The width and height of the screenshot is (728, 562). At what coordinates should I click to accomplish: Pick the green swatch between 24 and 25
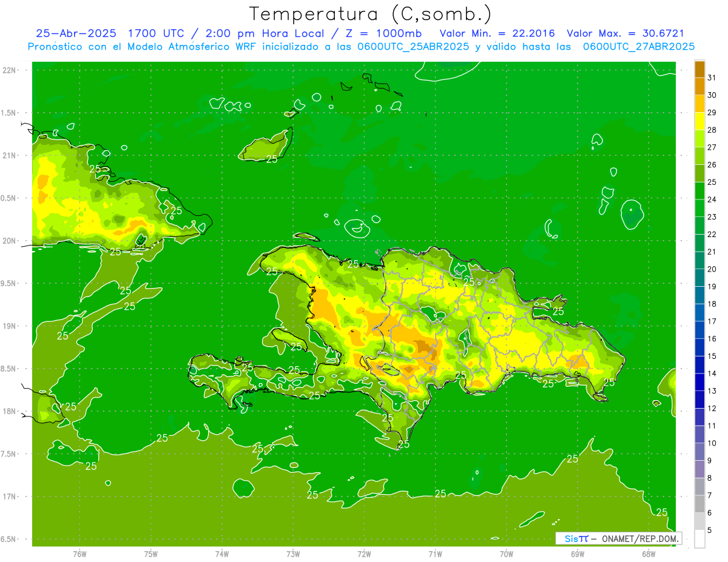(x=699, y=190)
